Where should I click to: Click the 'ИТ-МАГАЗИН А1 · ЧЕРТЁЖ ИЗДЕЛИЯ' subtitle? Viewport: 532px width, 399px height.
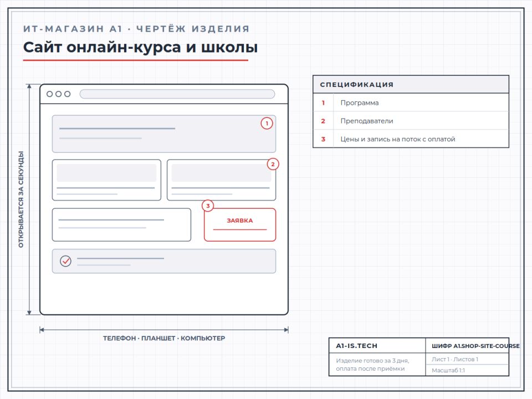pos(136,29)
